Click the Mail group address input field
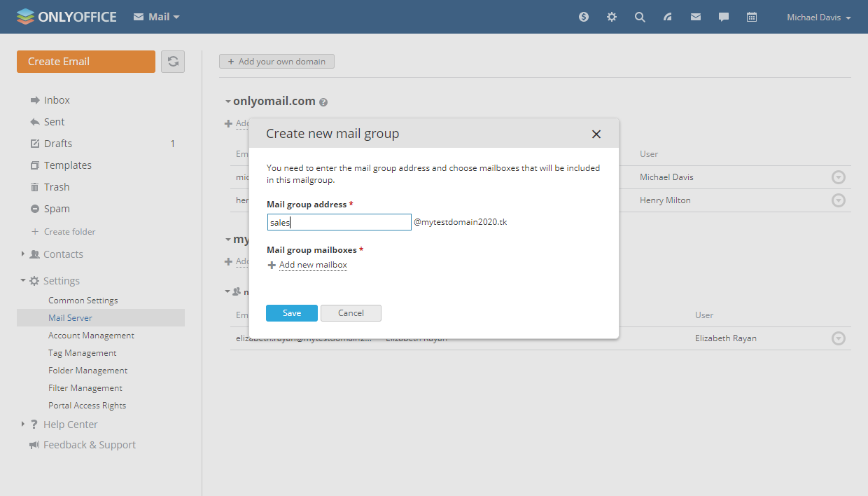 (x=339, y=222)
